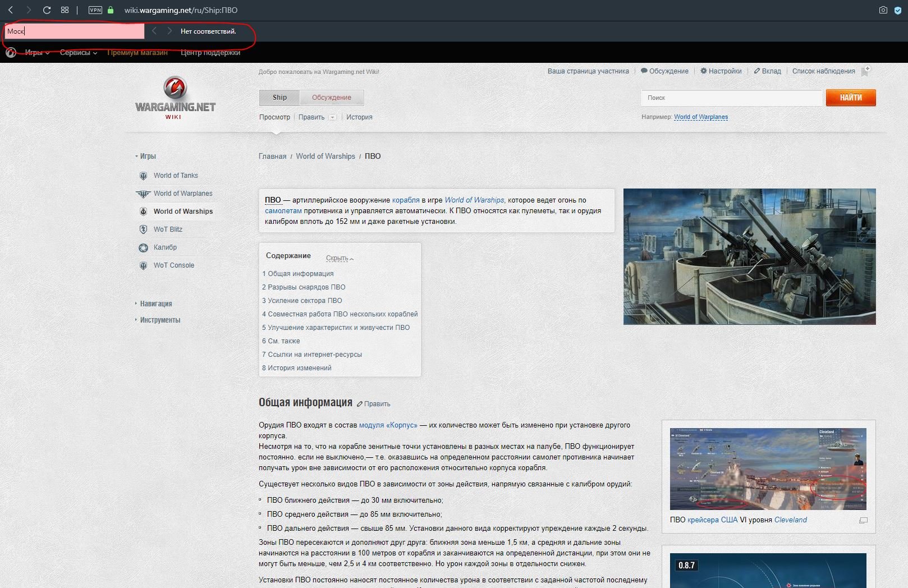Open the Сервисы dropdown menu
Image resolution: width=908 pixels, height=588 pixels.
click(79, 53)
